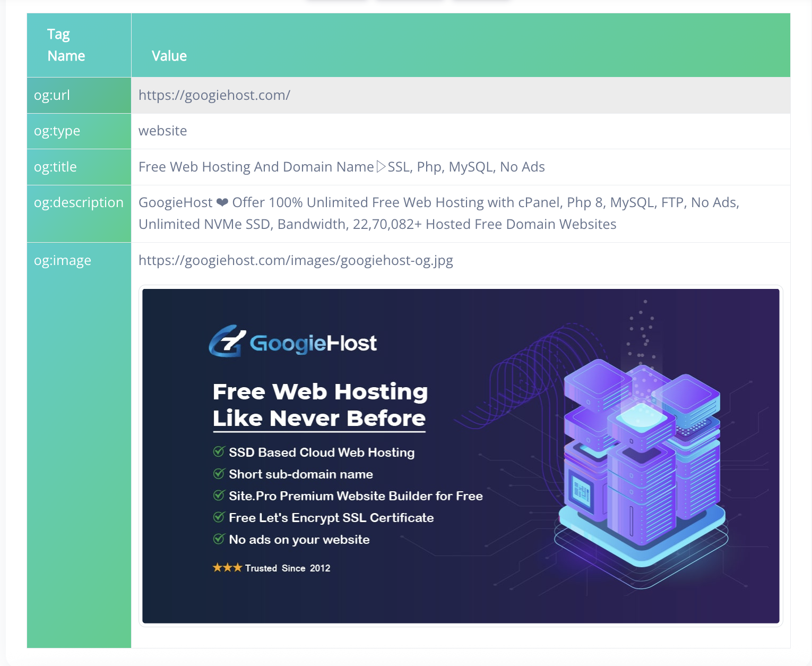Click the checkmark beside Short sub-domain name
This screenshot has width=812, height=666.
point(219,474)
